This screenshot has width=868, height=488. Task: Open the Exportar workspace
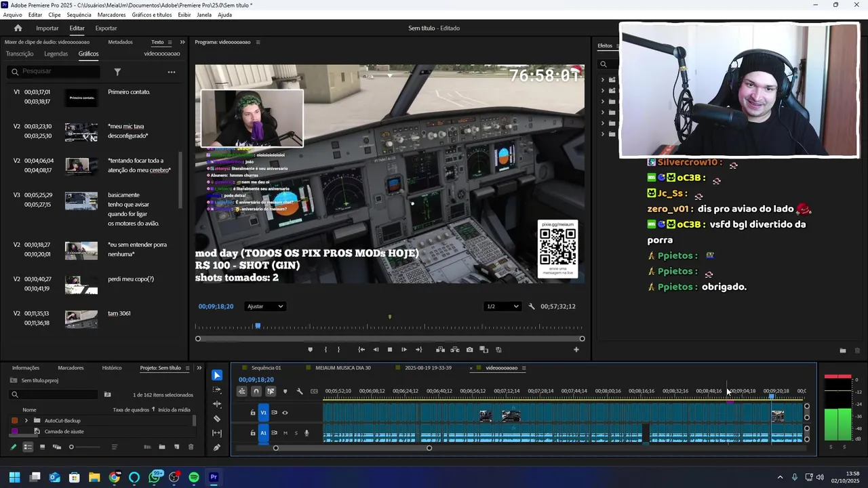(106, 28)
